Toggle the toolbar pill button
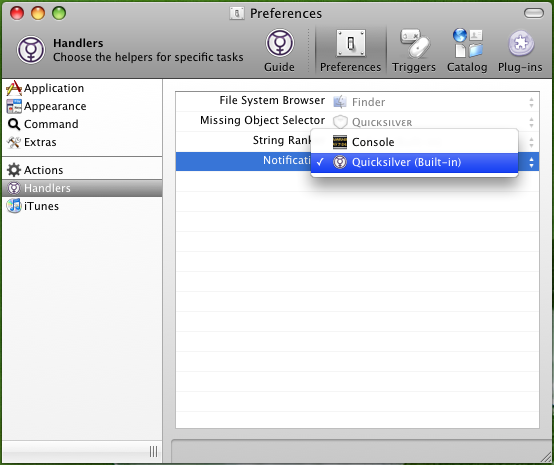The image size is (554, 465). pos(534,13)
